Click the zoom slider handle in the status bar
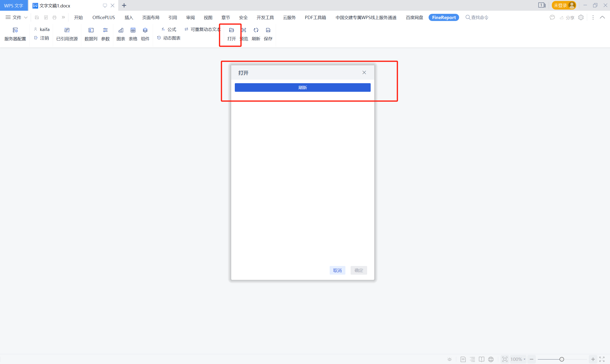 (x=561, y=359)
